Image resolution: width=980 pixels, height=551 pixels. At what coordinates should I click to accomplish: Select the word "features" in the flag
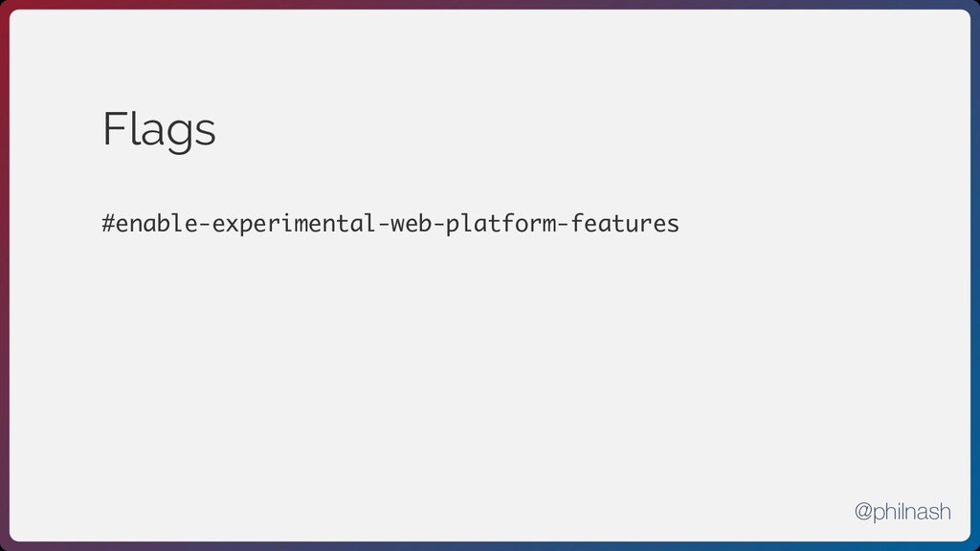pyautogui.click(x=624, y=223)
